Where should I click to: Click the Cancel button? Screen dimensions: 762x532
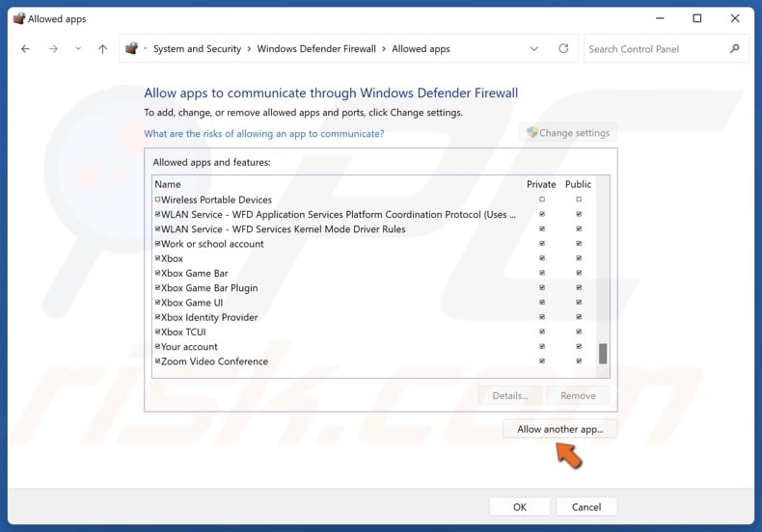pyautogui.click(x=586, y=507)
